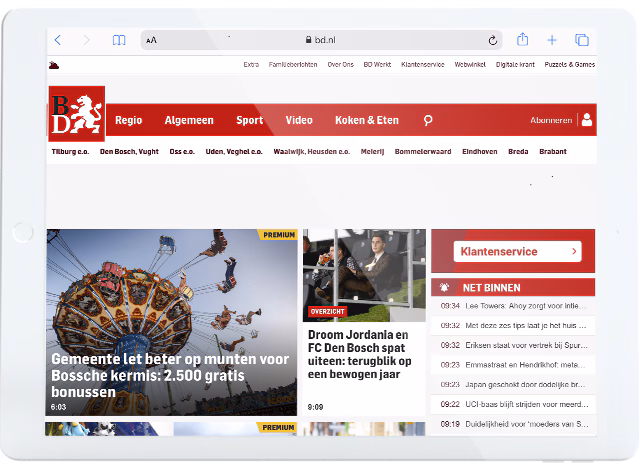Tap the bd.nl address bar
Screen dimensions: 640x470
pos(320,40)
